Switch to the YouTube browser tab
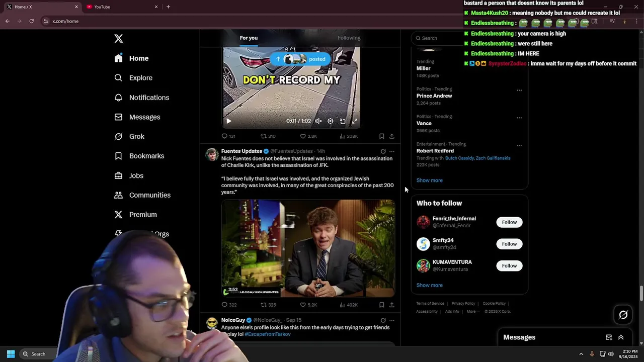 click(122, 7)
